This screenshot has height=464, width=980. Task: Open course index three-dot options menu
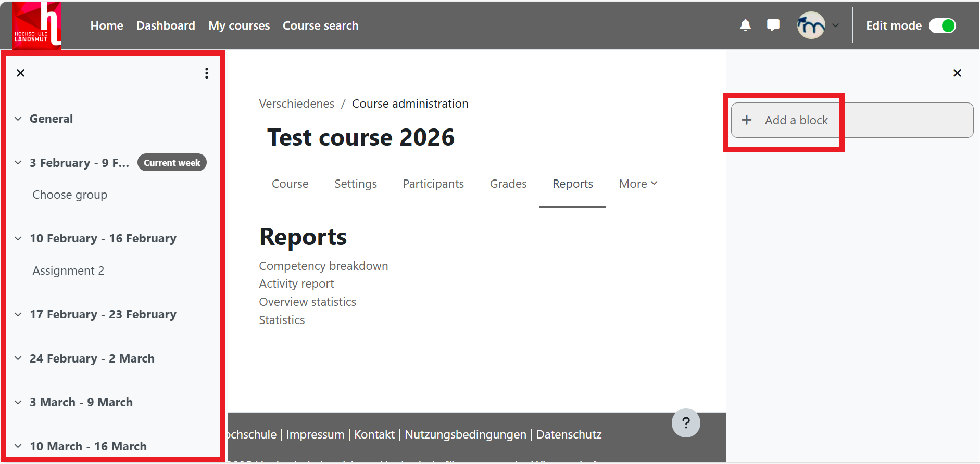point(207,73)
